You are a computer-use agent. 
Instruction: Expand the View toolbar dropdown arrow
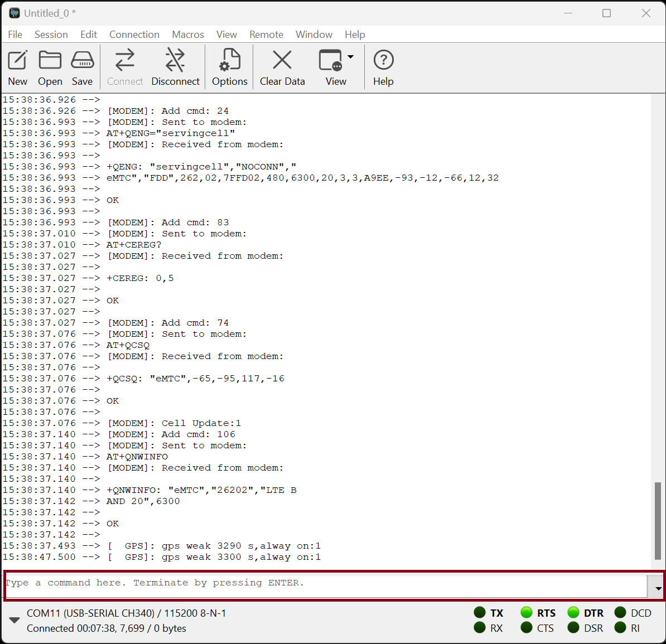click(351, 57)
